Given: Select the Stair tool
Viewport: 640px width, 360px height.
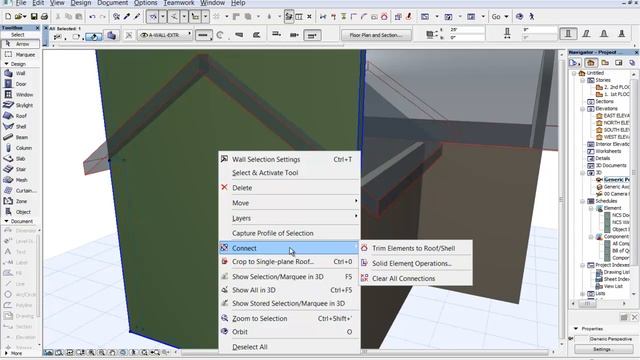Looking at the screenshot, I should click(20, 169).
